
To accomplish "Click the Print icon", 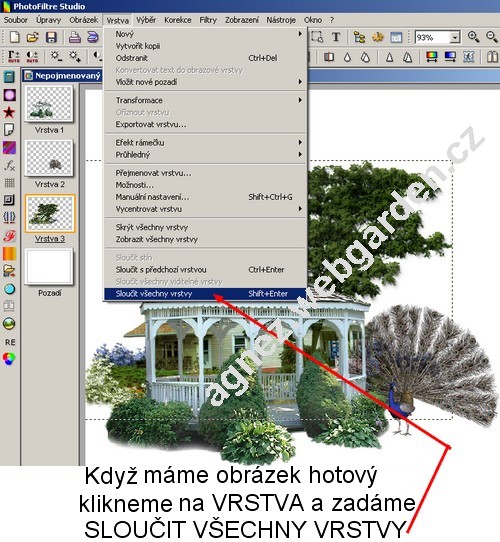I will click(74, 37).
